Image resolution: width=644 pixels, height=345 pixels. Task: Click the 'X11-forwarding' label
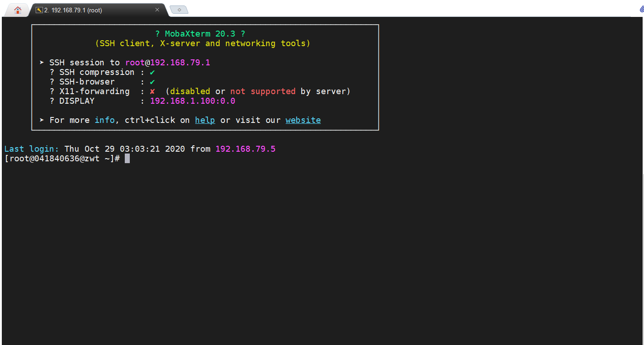tap(95, 91)
